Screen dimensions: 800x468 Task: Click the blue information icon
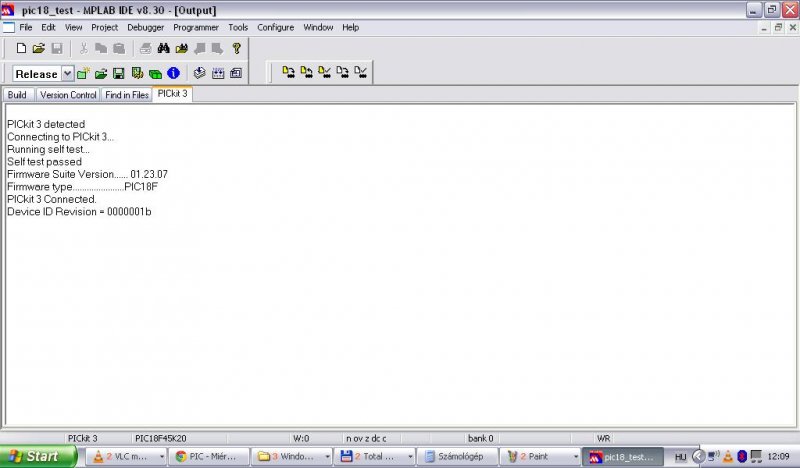tap(173, 73)
